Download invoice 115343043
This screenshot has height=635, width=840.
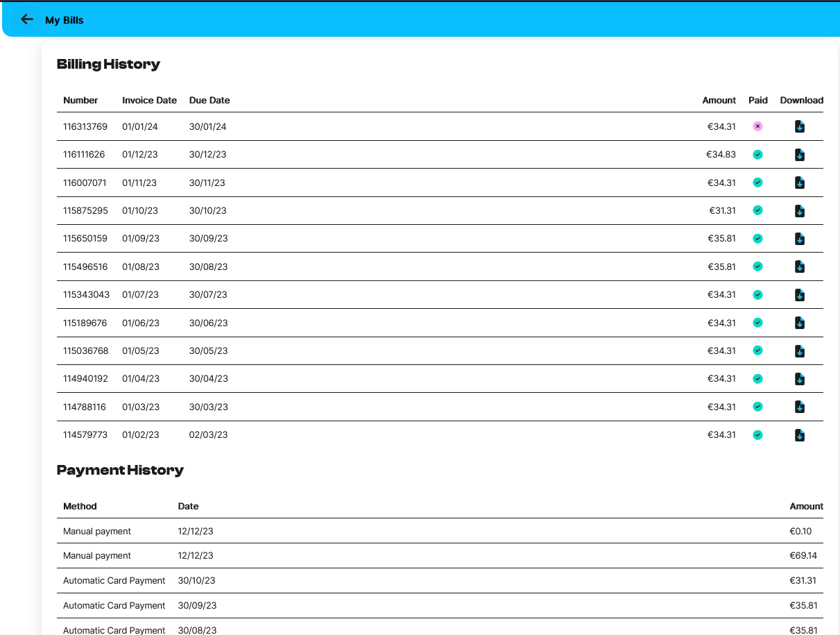[x=800, y=295]
